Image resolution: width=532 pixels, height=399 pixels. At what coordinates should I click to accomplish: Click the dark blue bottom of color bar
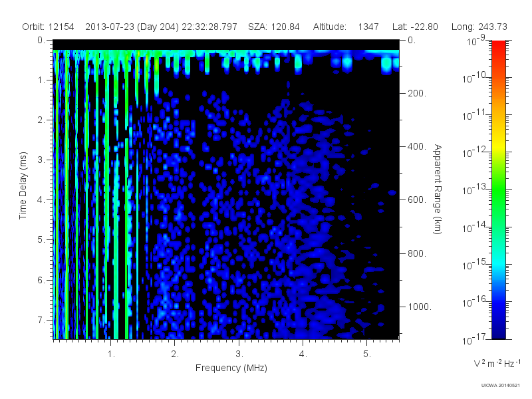point(499,332)
